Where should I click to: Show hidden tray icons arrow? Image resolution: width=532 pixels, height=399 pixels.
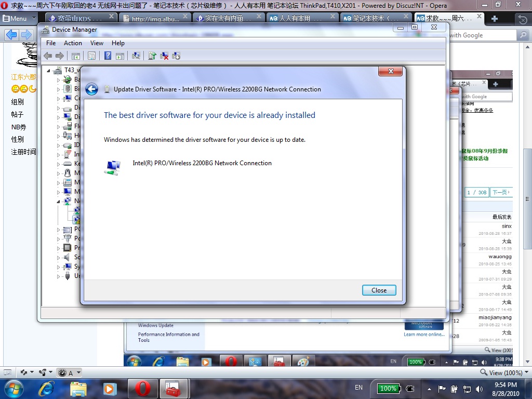pos(429,389)
